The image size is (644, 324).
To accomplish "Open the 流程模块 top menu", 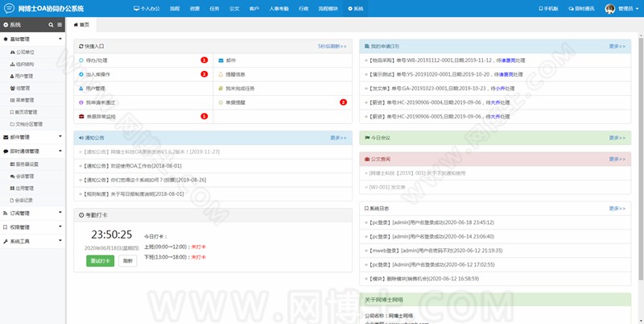I will click(328, 9).
